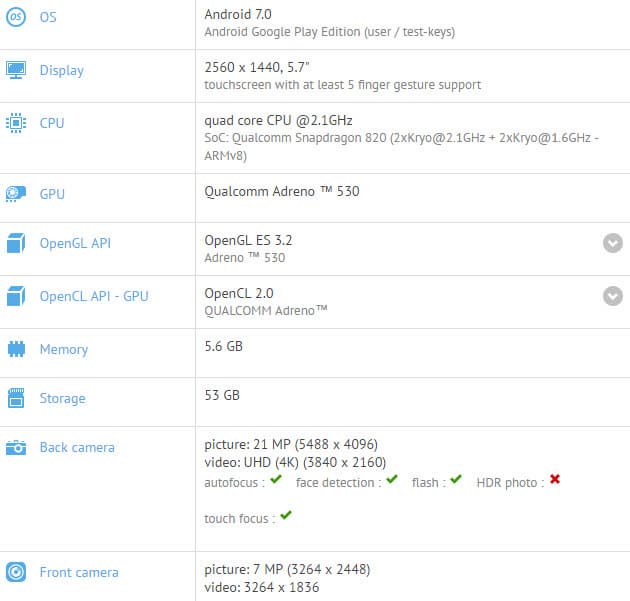This screenshot has height=601, width=630.
Task: Open the OpenCL API - GPU label
Action: [x=94, y=296]
